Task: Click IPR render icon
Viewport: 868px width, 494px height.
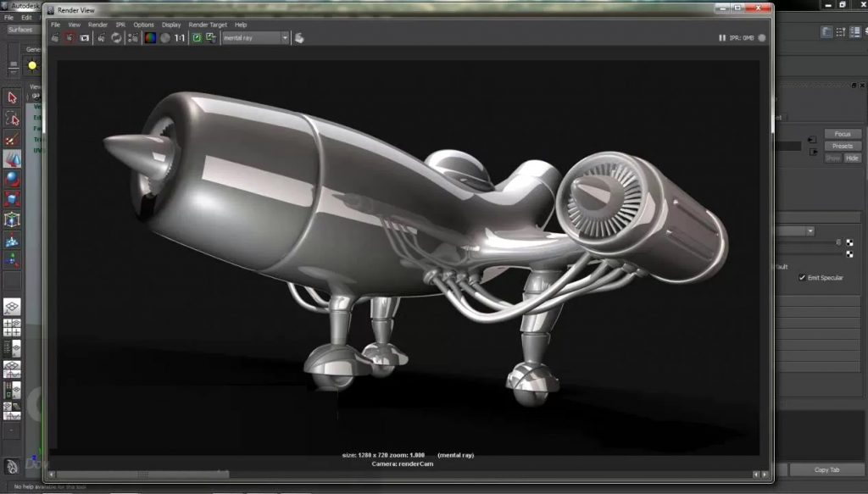Action: tap(102, 37)
